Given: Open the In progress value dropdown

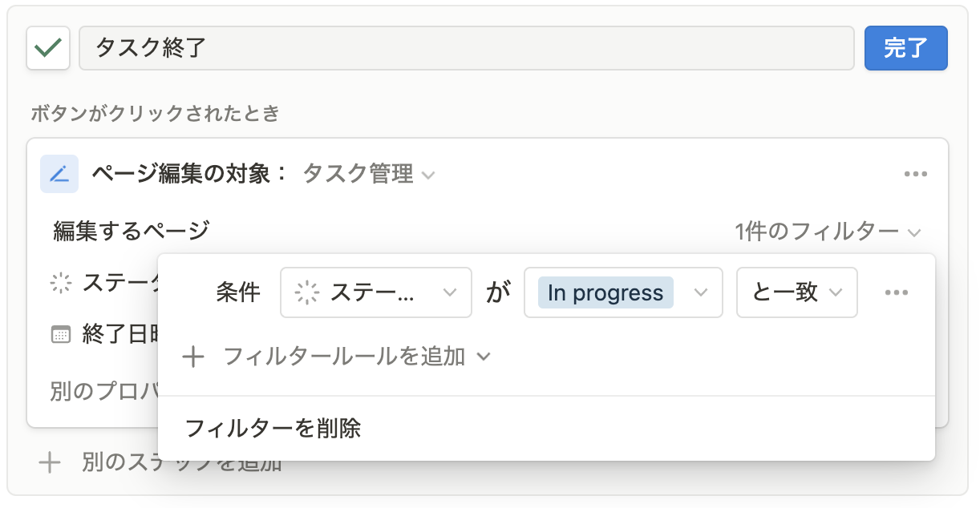Looking at the screenshot, I should pos(623,292).
